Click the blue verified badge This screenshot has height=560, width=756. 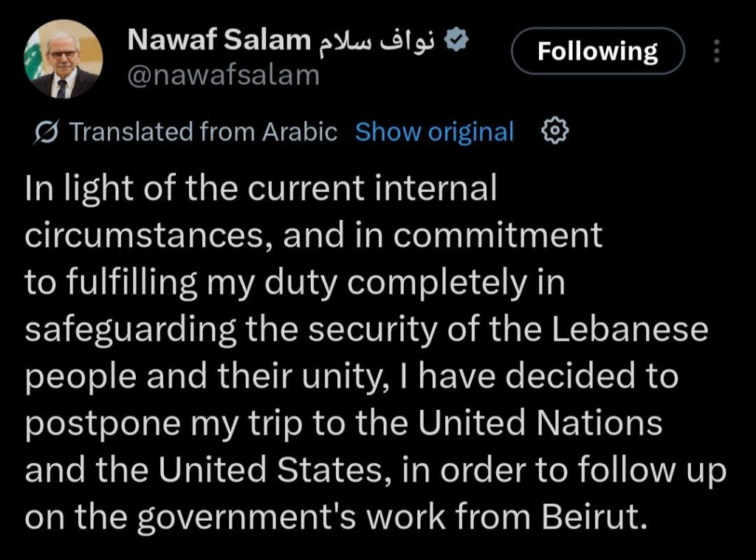(x=457, y=41)
